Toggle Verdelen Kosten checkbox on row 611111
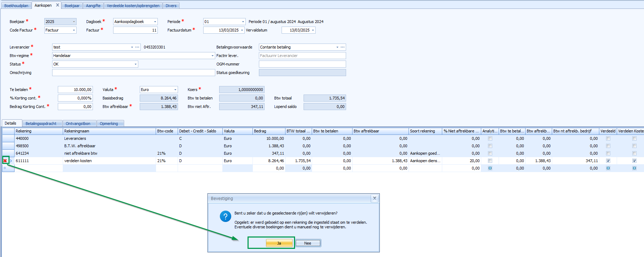Screen dimensions: 644x257 (x=634, y=161)
